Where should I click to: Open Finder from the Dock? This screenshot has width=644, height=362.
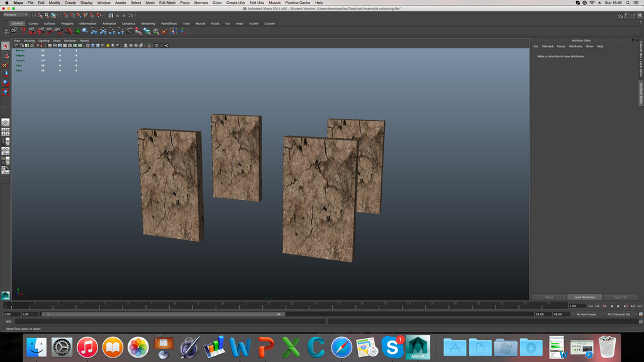pyautogui.click(x=36, y=347)
